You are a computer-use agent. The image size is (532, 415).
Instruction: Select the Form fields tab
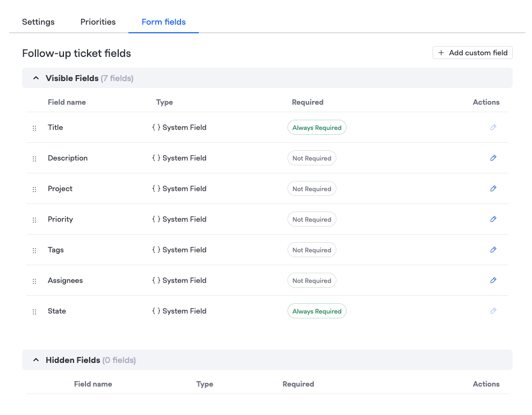(163, 22)
